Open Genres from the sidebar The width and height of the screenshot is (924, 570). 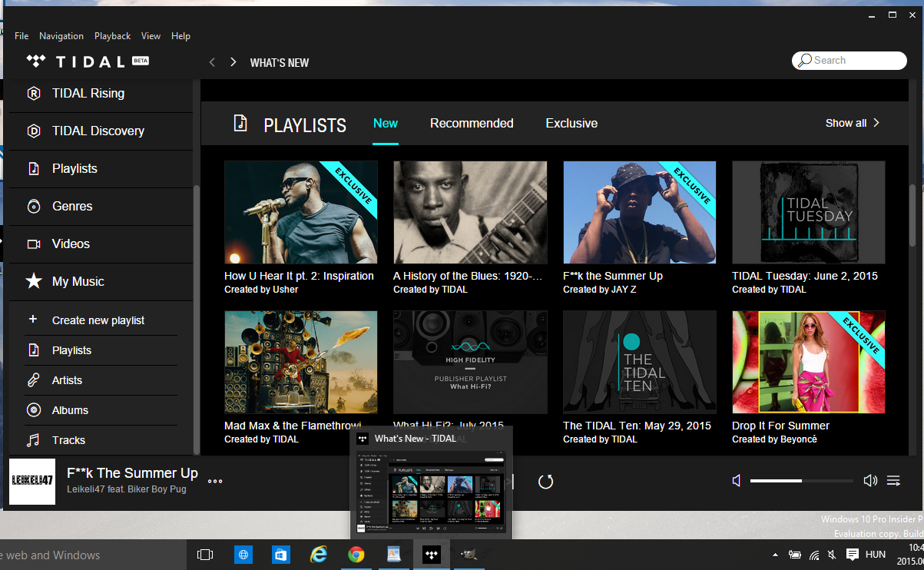pos(72,207)
